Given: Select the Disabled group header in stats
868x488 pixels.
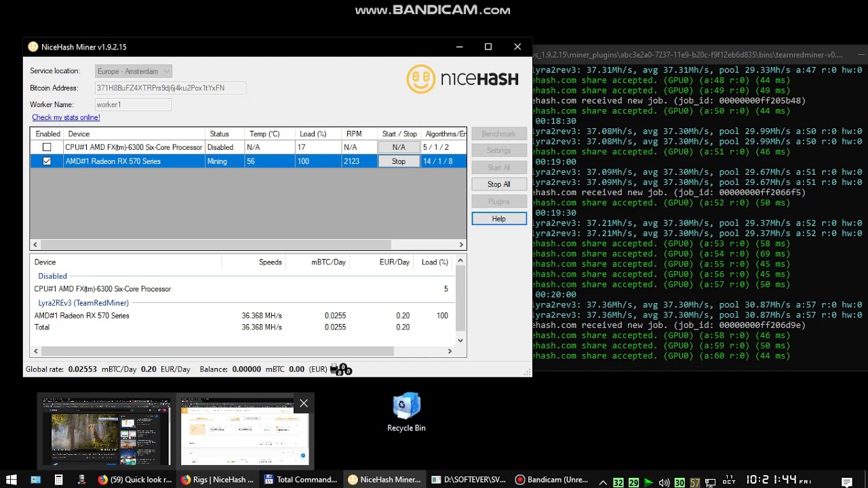Looking at the screenshot, I should [x=52, y=276].
